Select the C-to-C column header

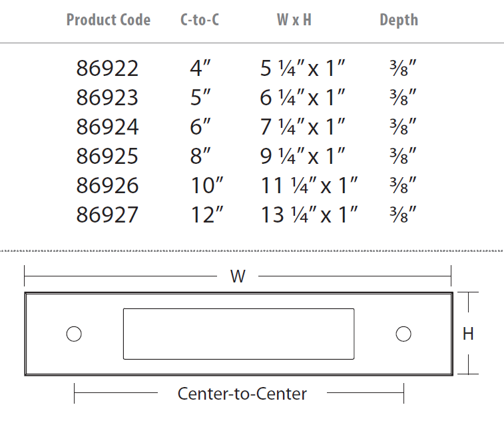click(200, 20)
